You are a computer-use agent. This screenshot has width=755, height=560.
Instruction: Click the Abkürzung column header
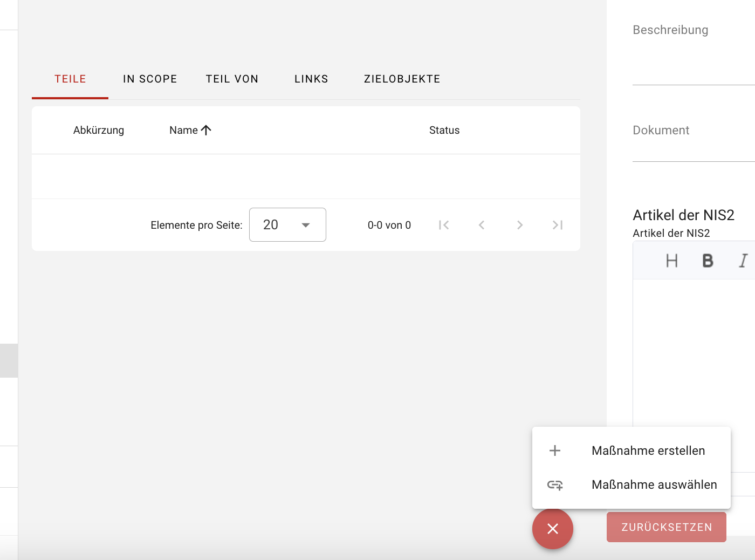(99, 130)
